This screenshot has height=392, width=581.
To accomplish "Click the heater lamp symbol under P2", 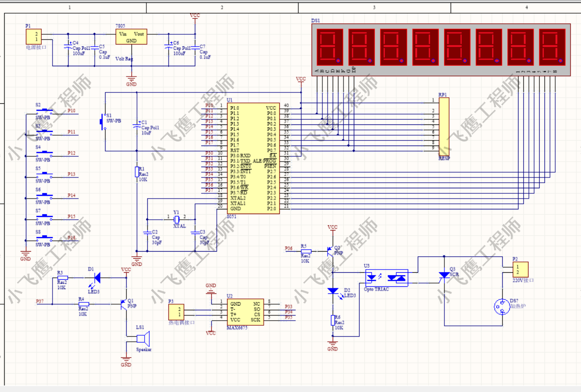I will 502,307.
